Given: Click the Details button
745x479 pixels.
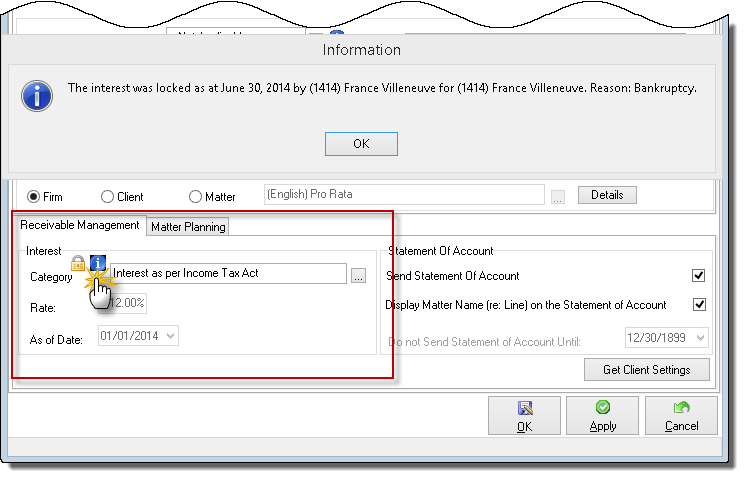Looking at the screenshot, I should pos(607,195).
